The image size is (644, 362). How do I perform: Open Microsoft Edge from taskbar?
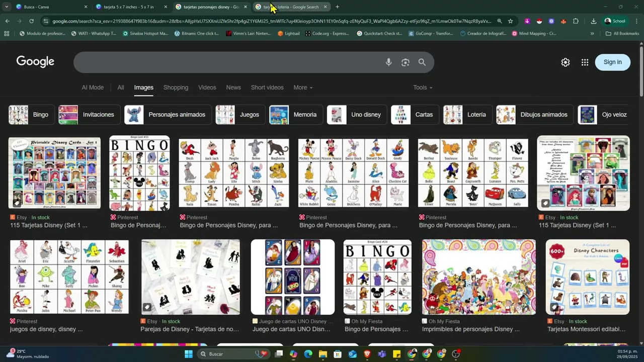308,354
